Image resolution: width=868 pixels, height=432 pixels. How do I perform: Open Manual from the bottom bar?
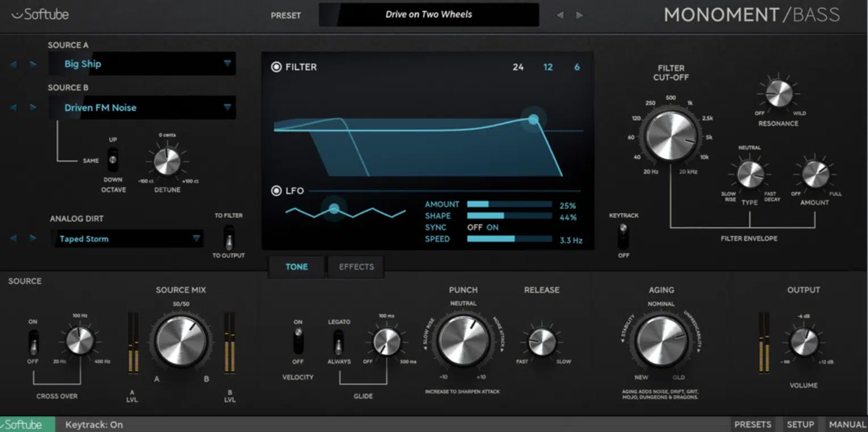(847, 425)
